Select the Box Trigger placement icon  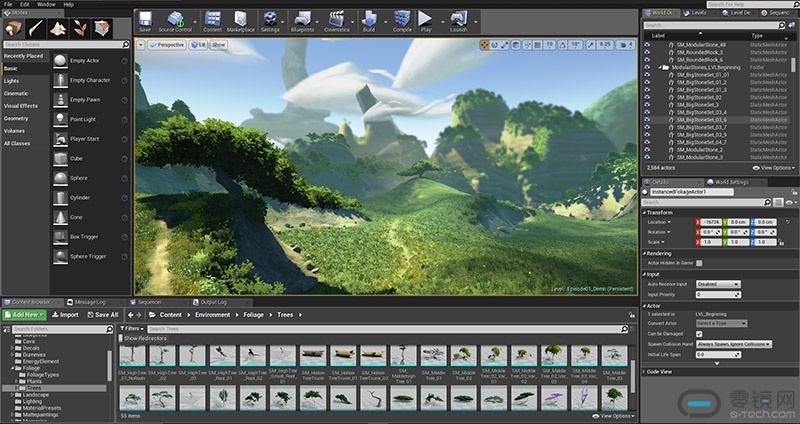[61, 237]
